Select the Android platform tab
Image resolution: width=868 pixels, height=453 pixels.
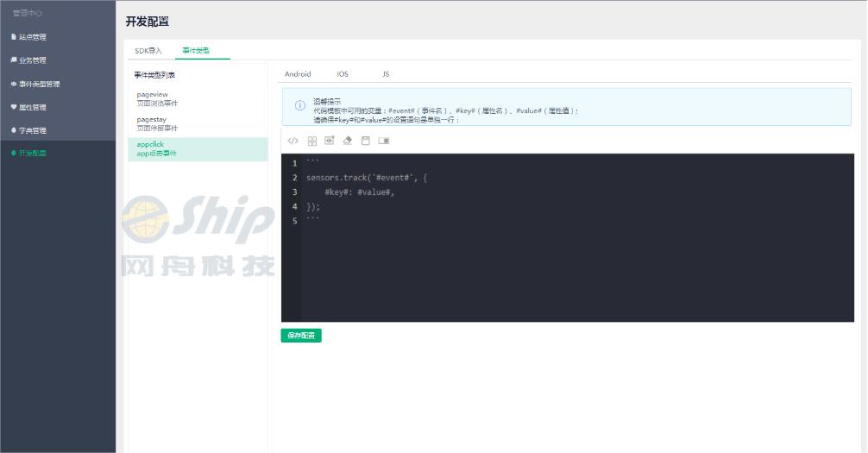pyautogui.click(x=298, y=73)
